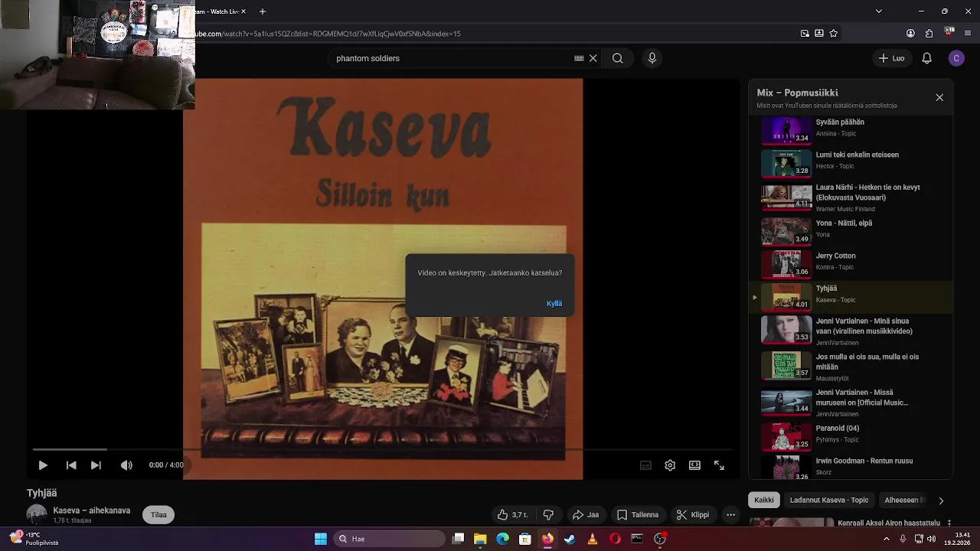Focus the search field containing phantom soldiers

(452, 58)
